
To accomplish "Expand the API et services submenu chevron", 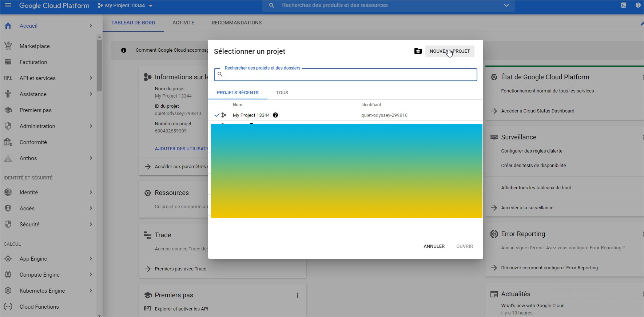I will click(91, 78).
